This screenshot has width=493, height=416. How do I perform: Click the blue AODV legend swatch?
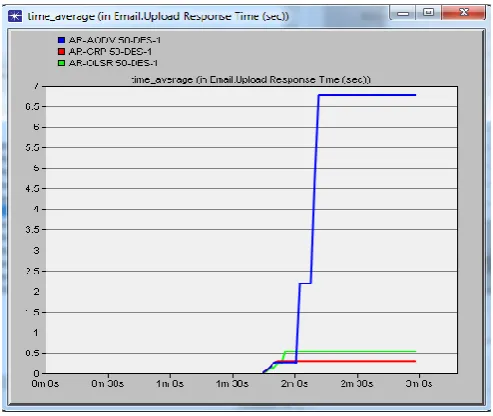point(61,40)
